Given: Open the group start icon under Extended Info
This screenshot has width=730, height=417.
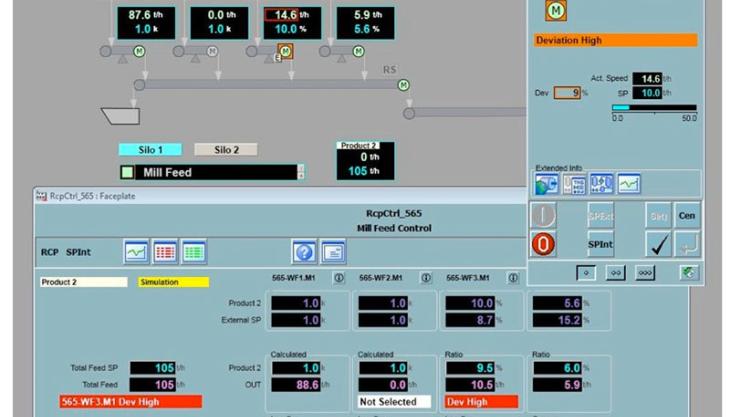Looking at the screenshot, I should click(602, 184).
